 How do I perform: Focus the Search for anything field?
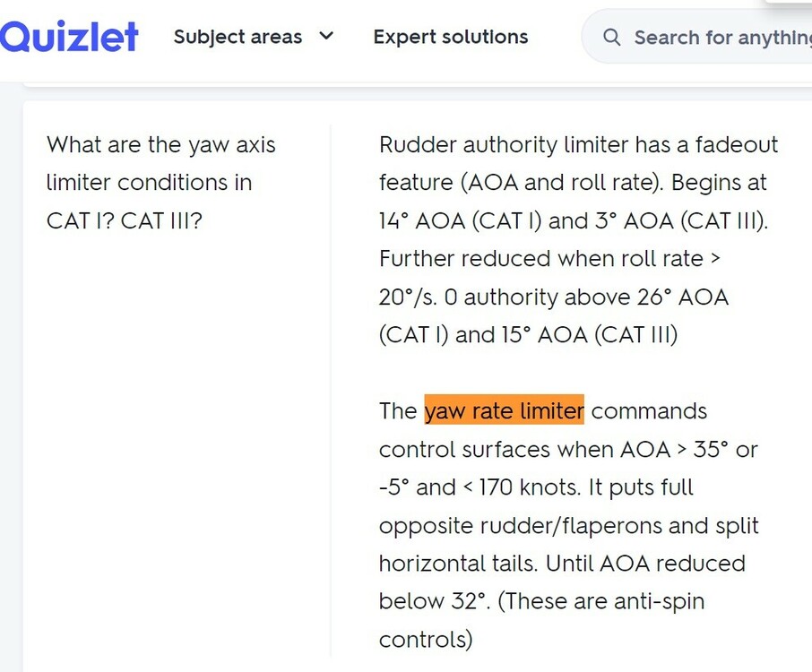tap(717, 38)
